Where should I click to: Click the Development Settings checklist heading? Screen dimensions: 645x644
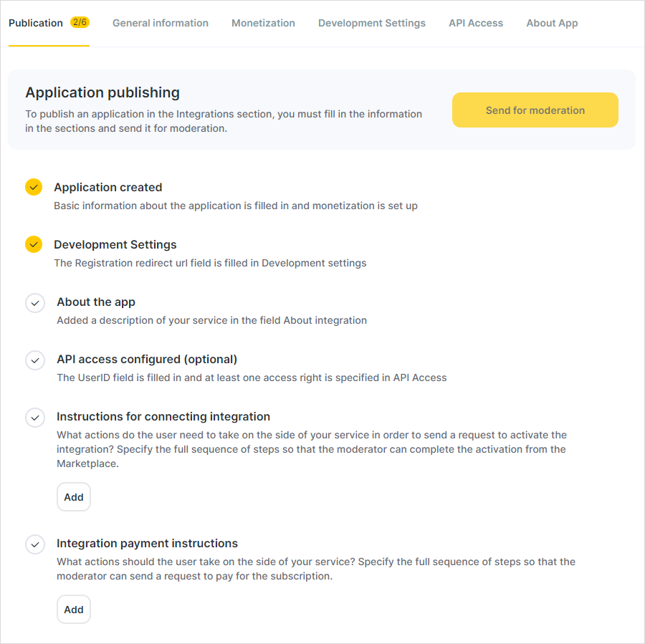click(x=115, y=245)
